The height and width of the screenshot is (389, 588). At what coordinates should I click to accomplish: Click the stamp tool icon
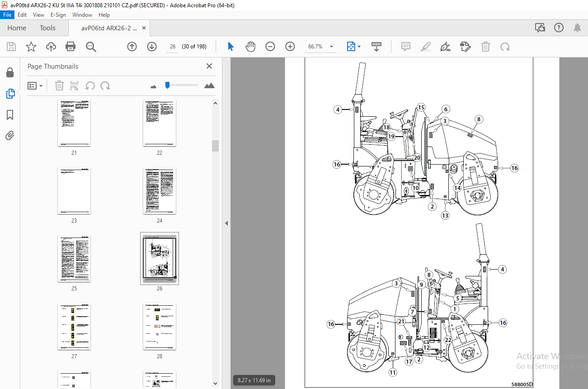[x=466, y=47]
